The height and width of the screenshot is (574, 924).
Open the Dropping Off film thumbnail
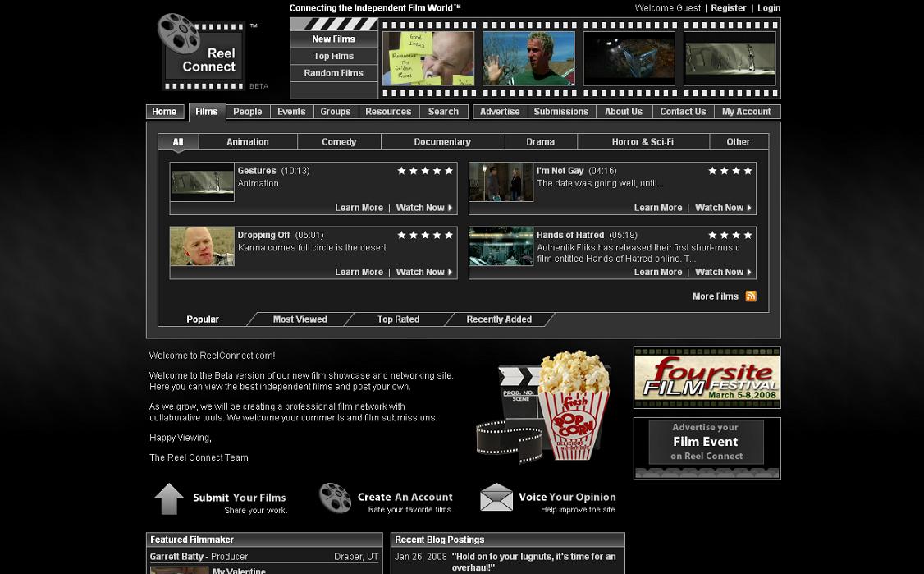click(202, 246)
